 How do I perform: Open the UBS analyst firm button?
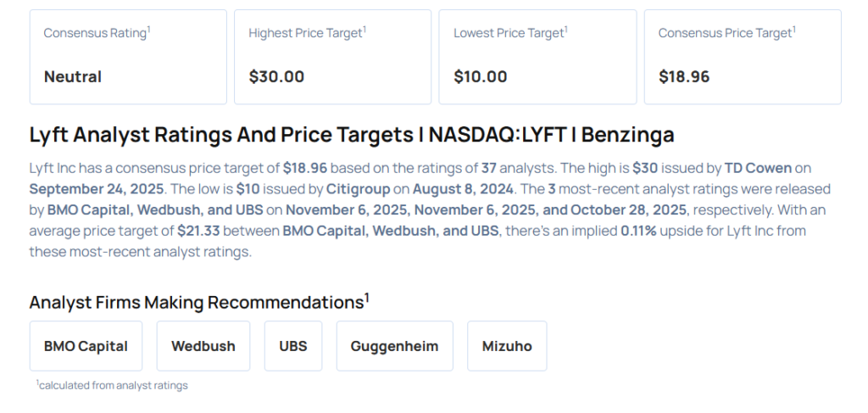point(293,346)
